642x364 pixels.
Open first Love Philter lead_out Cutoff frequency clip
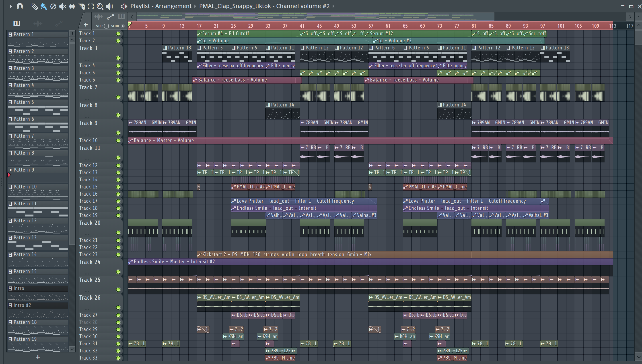[304, 201]
